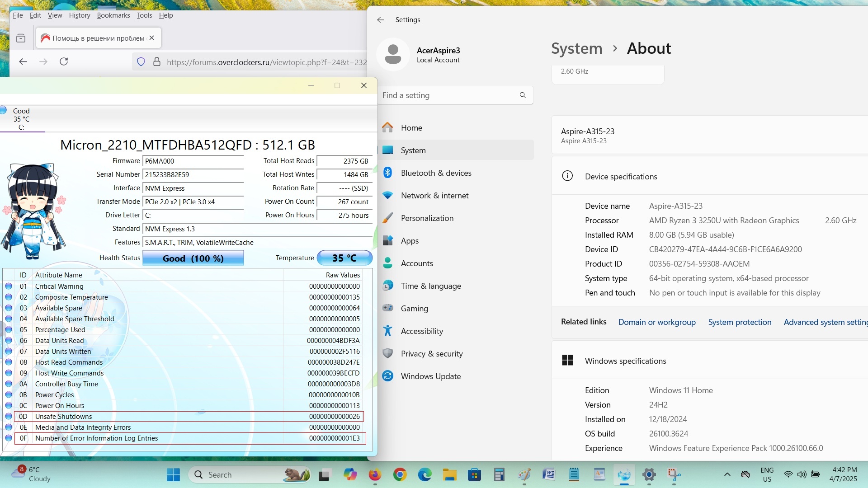Open Bluetooth & devices settings

point(436,173)
